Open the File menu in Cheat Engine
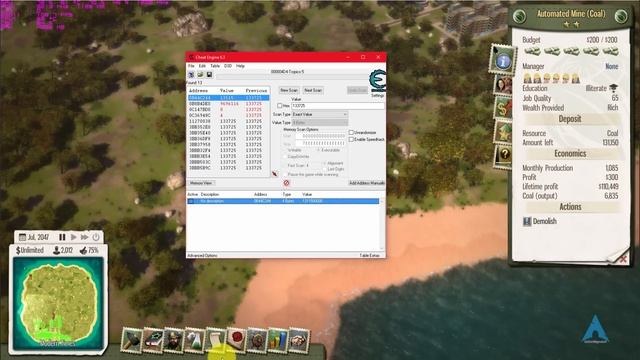 [x=191, y=66]
